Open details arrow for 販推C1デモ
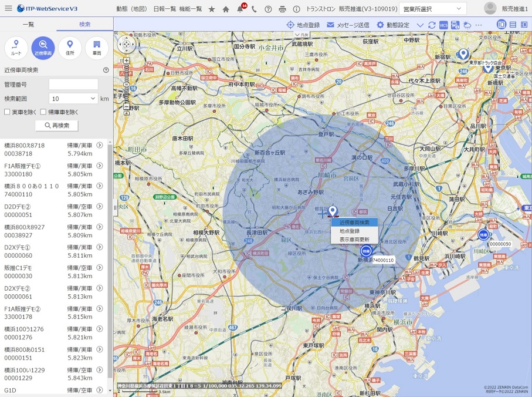The image size is (532, 397). (99, 268)
